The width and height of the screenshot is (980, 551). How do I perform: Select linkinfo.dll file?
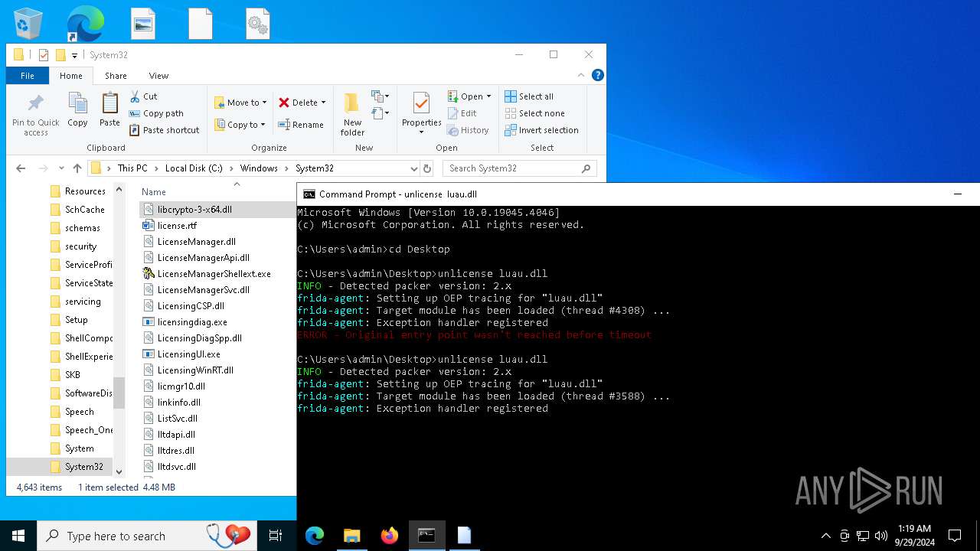click(x=178, y=403)
